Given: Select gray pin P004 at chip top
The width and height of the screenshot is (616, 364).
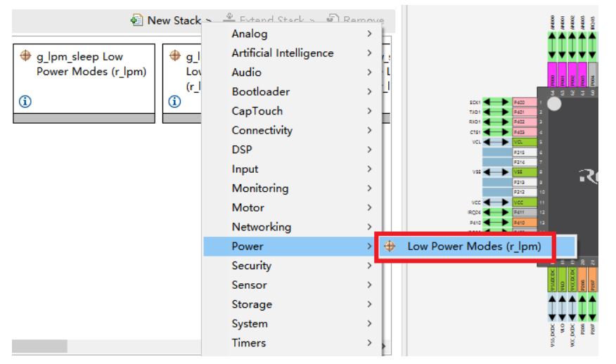Looking at the screenshot, I should [x=592, y=74].
